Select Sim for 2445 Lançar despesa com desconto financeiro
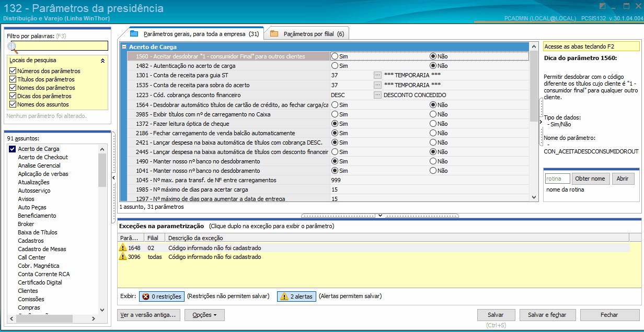 pyautogui.click(x=335, y=152)
